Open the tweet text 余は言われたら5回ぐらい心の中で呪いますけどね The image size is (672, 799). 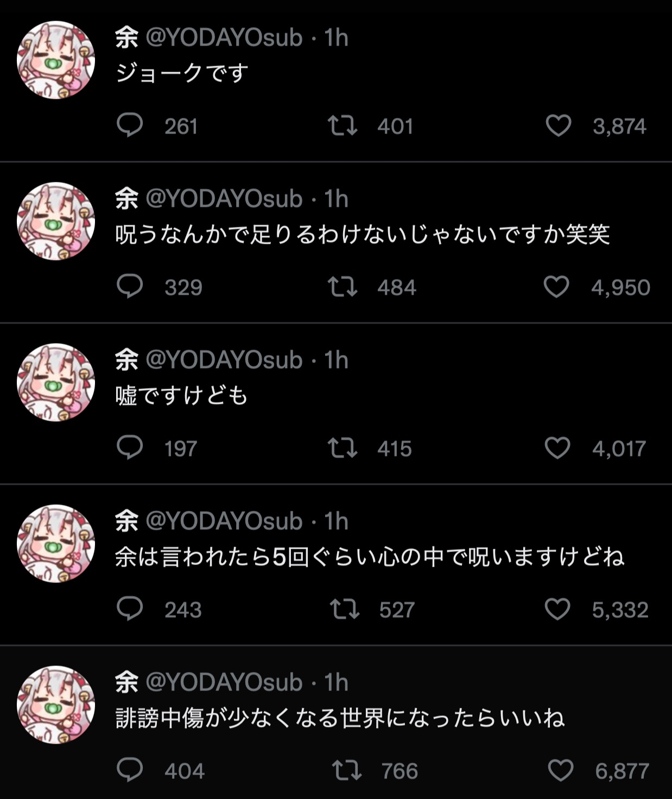[x=370, y=557]
